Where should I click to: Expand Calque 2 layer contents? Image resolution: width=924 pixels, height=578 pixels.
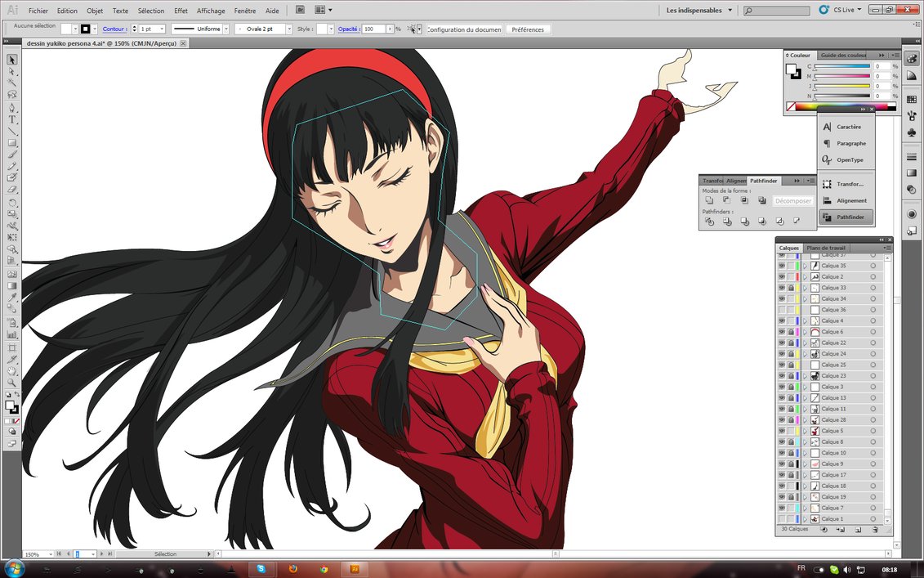pos(805,277)
